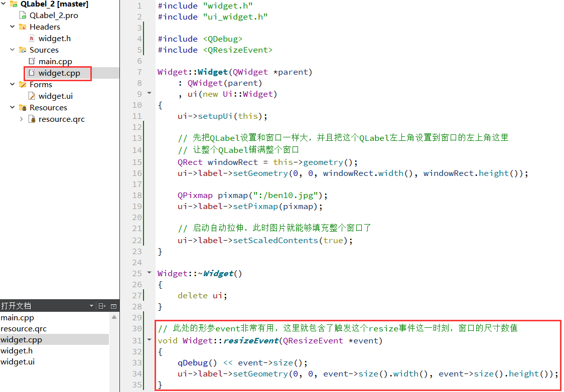This screenshot has width=564, height=392.
Task: Click 'ui->setupUi(this);' on line 11
Action: click(222, 116)
